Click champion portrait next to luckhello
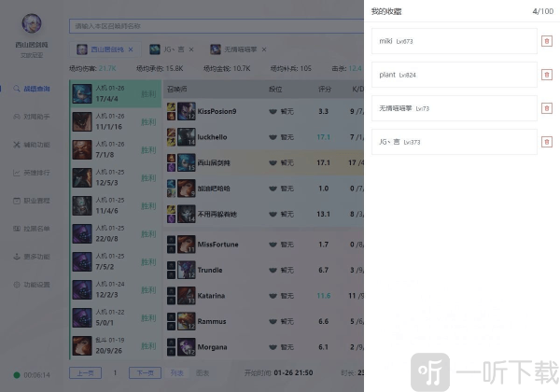The height and width of the screenshot is (392, 560). [187, 137]
